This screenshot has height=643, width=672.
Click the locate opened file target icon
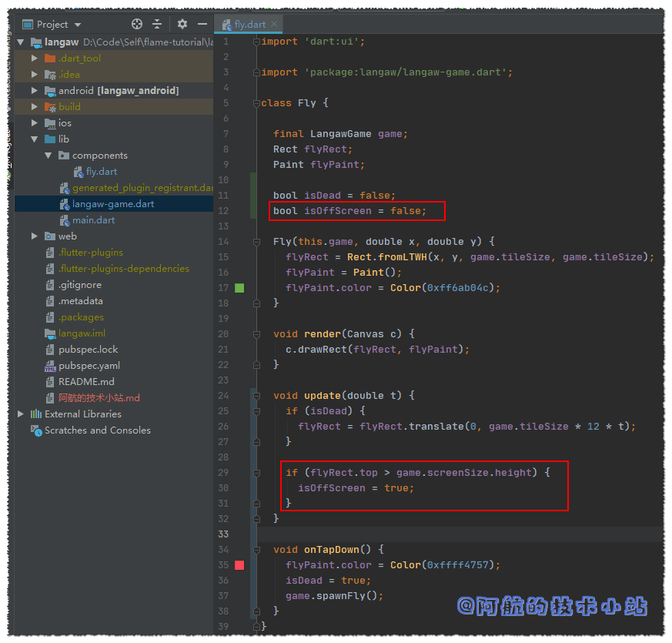pyautogui.click(x=137, y=25)
